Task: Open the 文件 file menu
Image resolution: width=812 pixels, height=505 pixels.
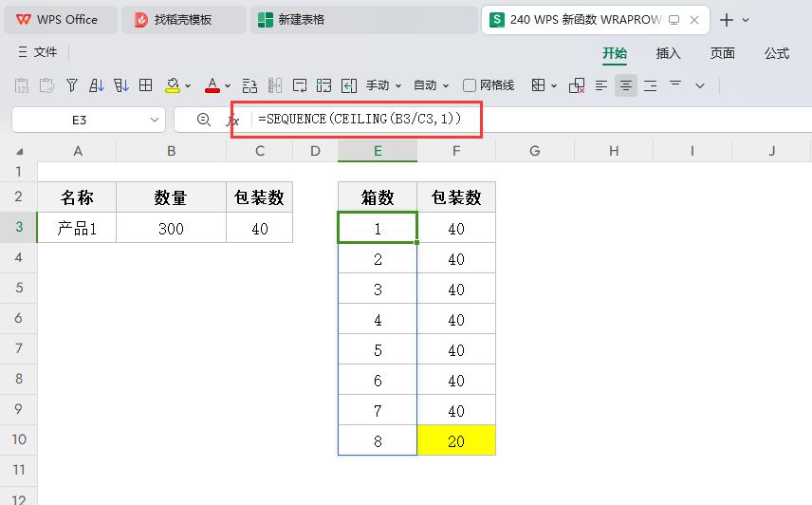Action: click(x=38, y=53)
